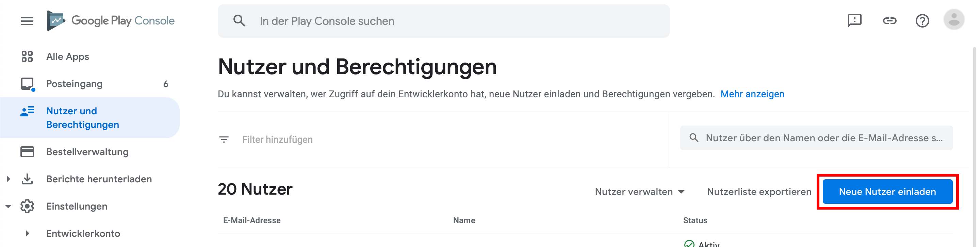Viewport: 980px width, 247px height.
Task: Collapse the Einstellungen section arrow
Action: [x=9, y=206]
